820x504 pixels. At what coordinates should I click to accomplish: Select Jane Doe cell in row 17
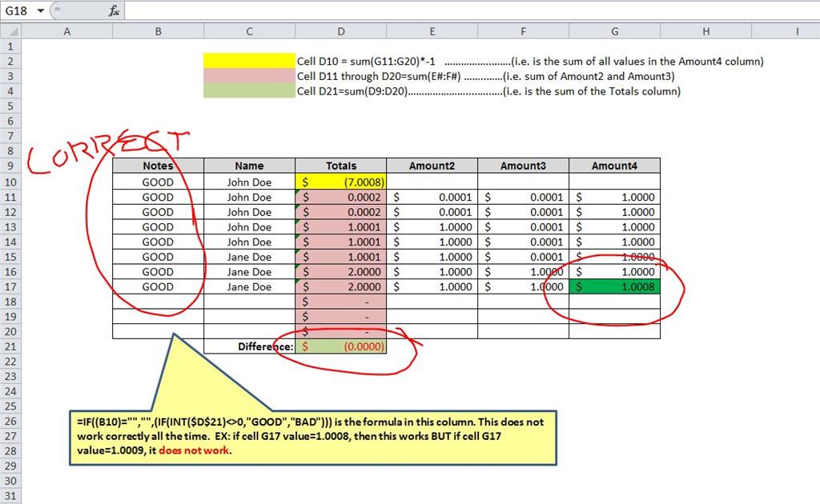coord(250,286)
